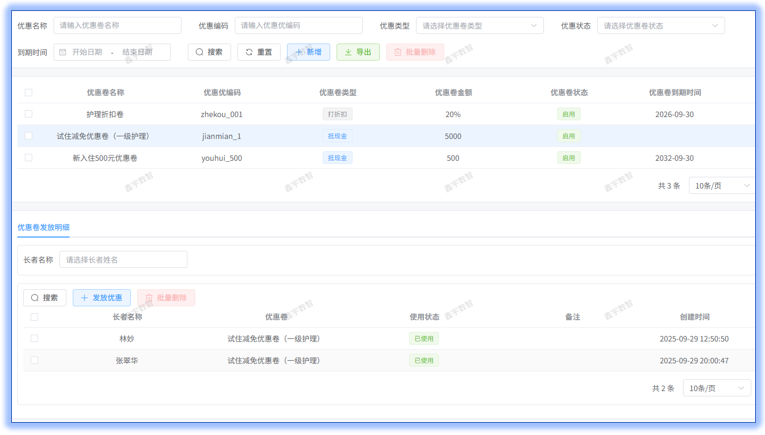The image size is (765, 435).
Task: Click the 导出 export button
Action: [357, 52]
